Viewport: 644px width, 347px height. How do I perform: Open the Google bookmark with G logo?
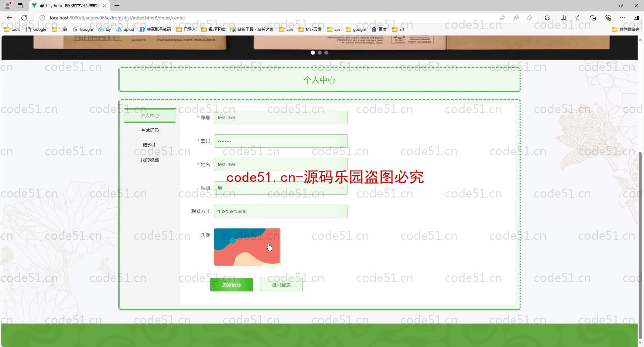[x=83, y=29]
